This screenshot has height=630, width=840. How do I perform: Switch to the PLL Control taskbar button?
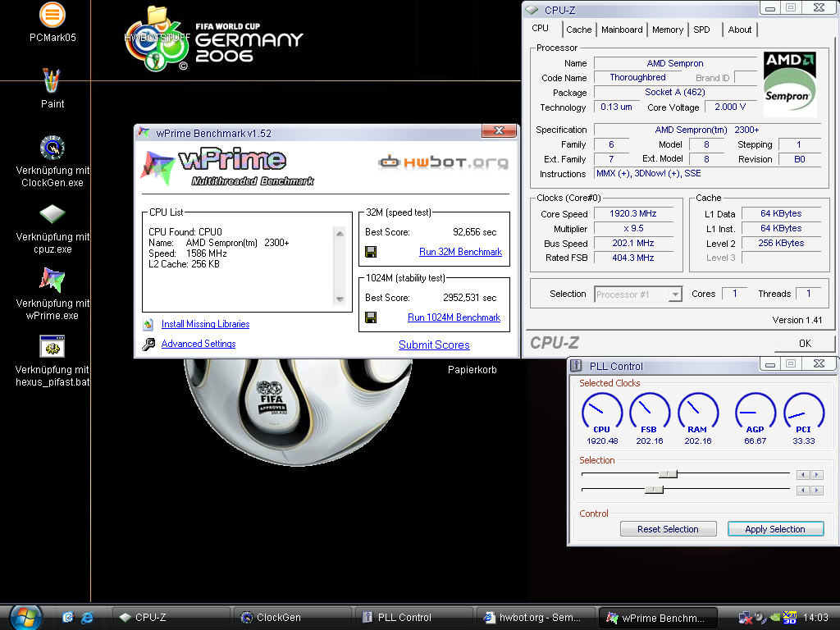tap(414, 618)
